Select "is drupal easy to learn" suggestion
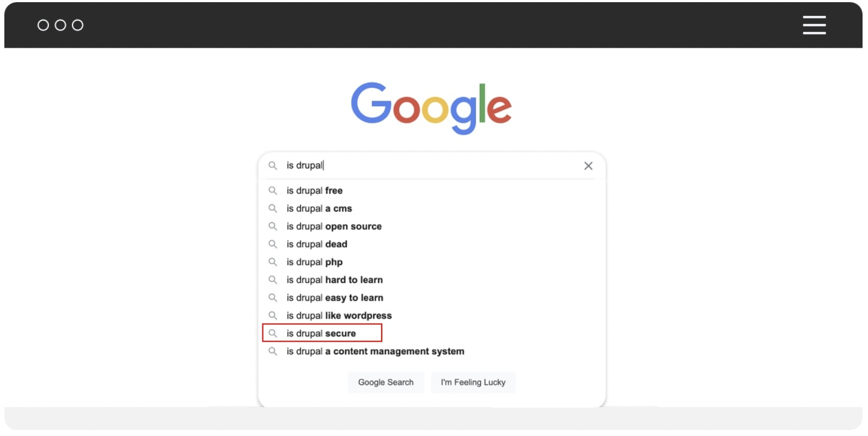Image resolution: width=868 pixels, height=436 pixels. tap(335, 298)
